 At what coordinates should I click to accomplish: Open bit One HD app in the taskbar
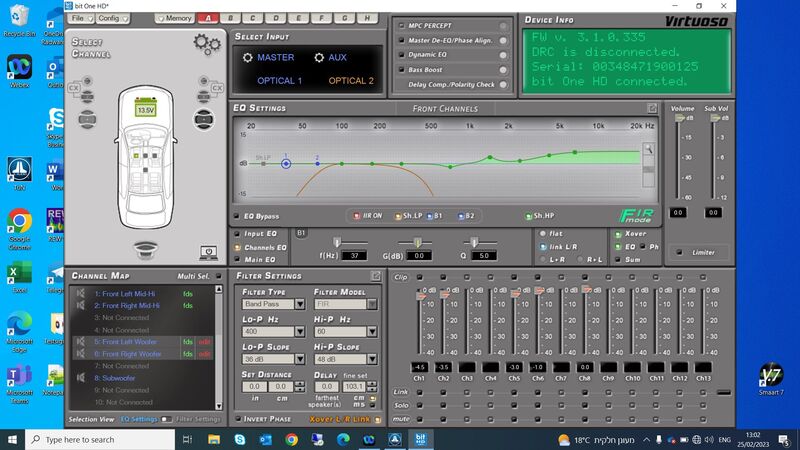coord(420,439)
